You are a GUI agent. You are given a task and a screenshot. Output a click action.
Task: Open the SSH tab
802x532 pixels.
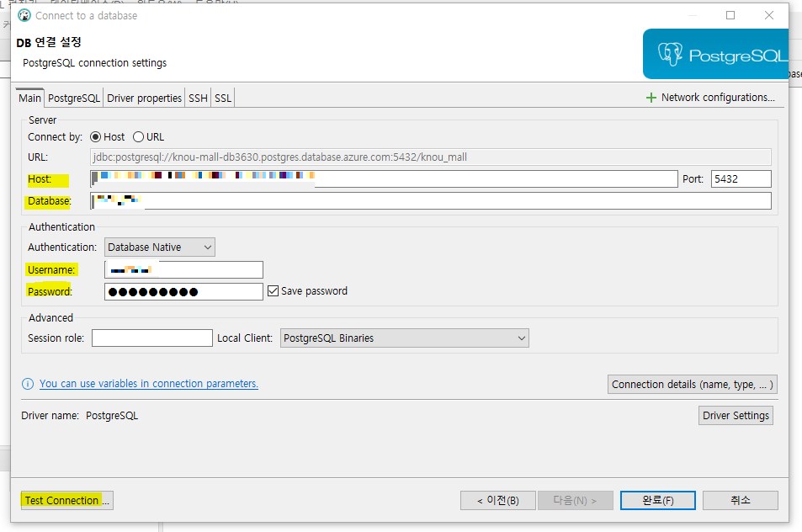pyautogui.click(x=198, y=98)
